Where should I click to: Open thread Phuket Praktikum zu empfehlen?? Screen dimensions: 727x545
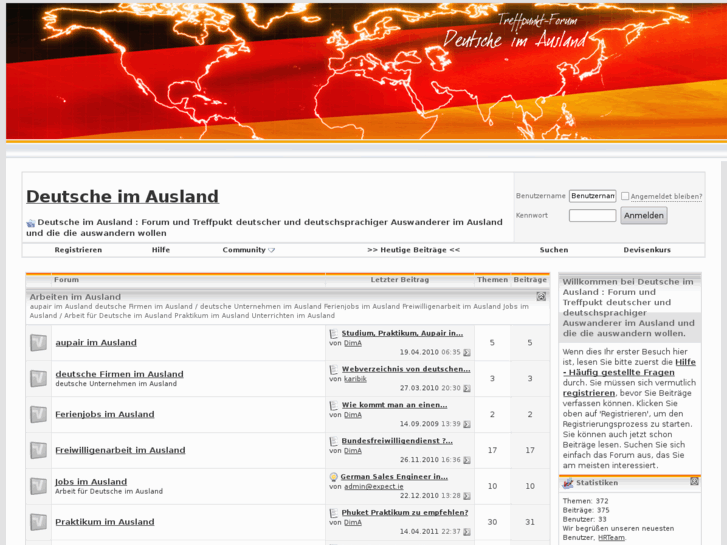pos(405,513)
